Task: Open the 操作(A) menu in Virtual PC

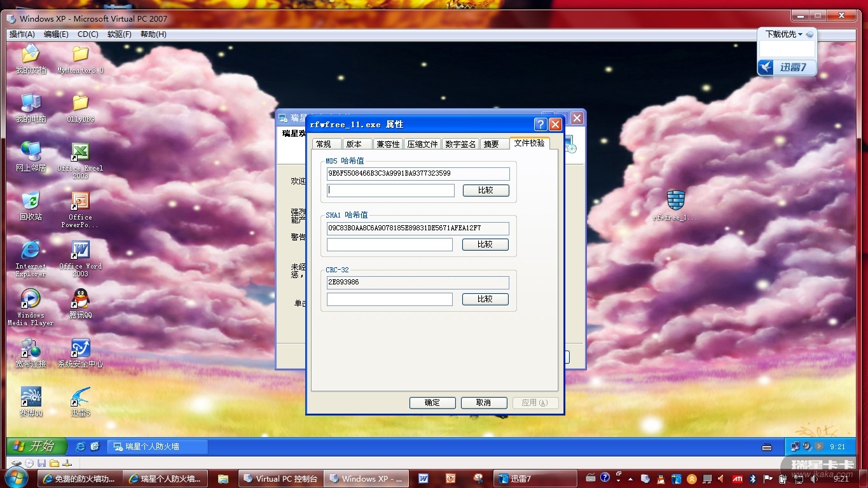Action: pyautogui.click(x=22, y=34)
